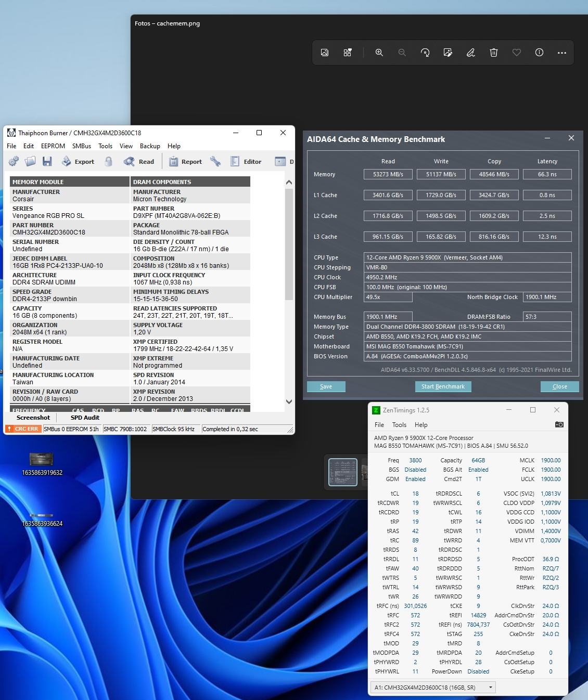Click the Memory Read field 53273 MB/s
This screenshot has width=588, height=700.
(388, 174)
